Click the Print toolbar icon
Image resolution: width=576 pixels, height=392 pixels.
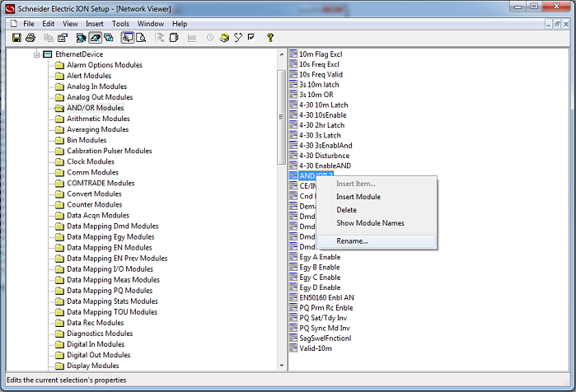click(30, 37)
